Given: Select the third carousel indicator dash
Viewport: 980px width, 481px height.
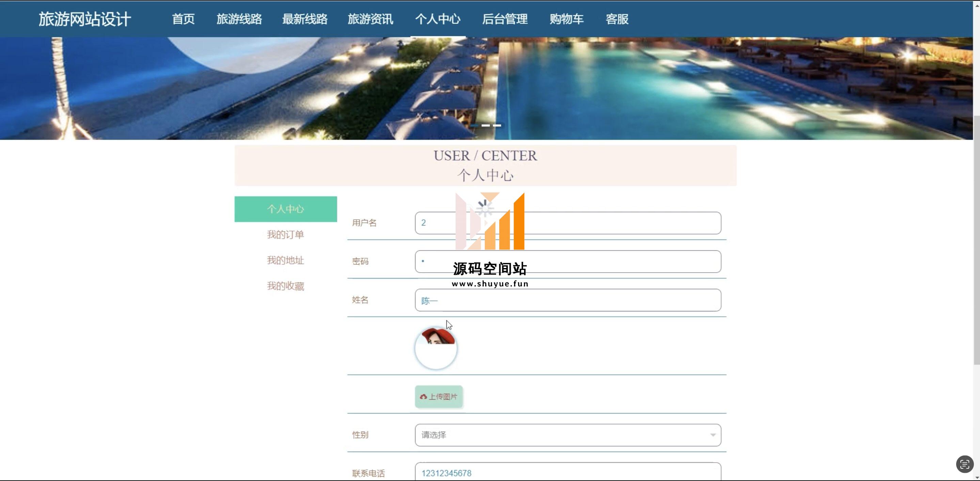Looking at the screenshot, I should pos(497,125).
